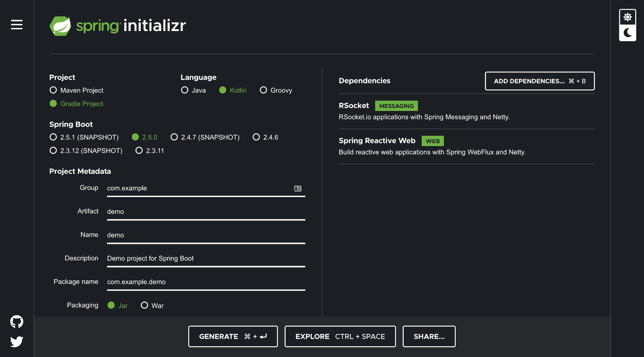The height and width of the screenshot is (357, 644).
Task: Click the RSocket dependency entry
Action: pos(467,111)
